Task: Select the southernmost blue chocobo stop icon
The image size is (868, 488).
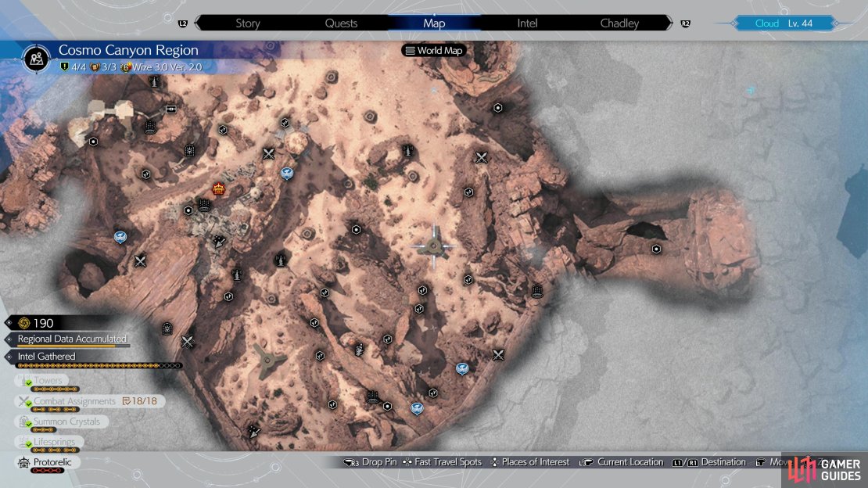Action: pyautogui.click(x=417, y=409)
